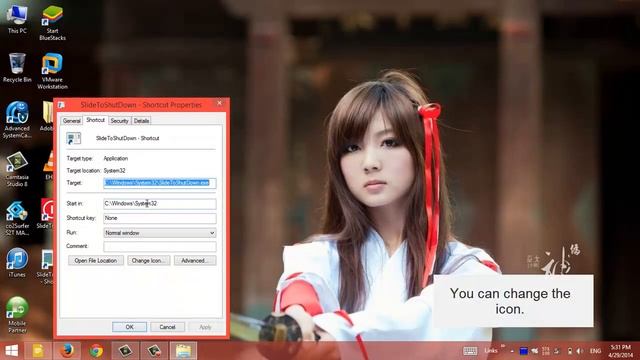Image resolution: width=640 pixels, height=360 pixels.
Task: Open the Recycle Bin desktop icon
Action: pos(17,68)
